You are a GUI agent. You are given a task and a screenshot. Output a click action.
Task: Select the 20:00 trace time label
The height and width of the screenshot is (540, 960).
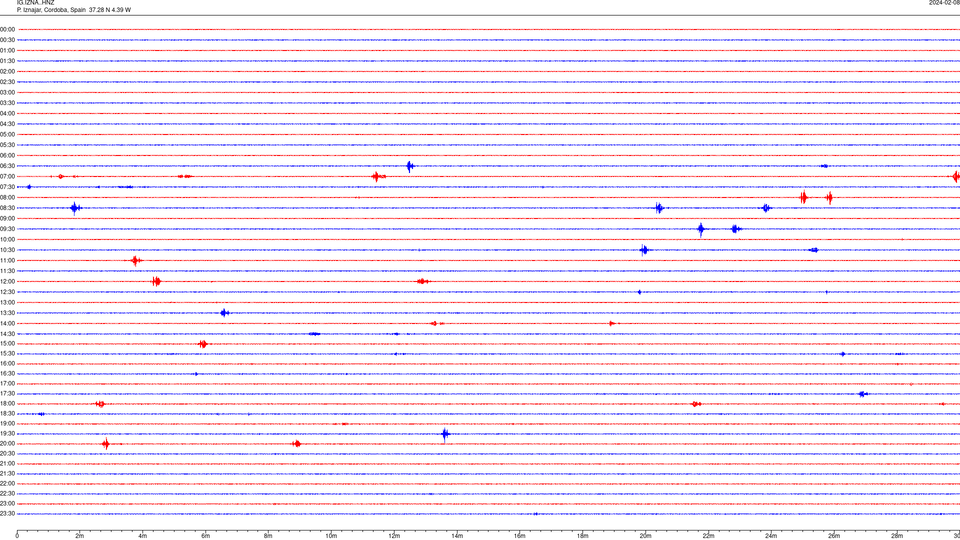[x=7, y=443]
